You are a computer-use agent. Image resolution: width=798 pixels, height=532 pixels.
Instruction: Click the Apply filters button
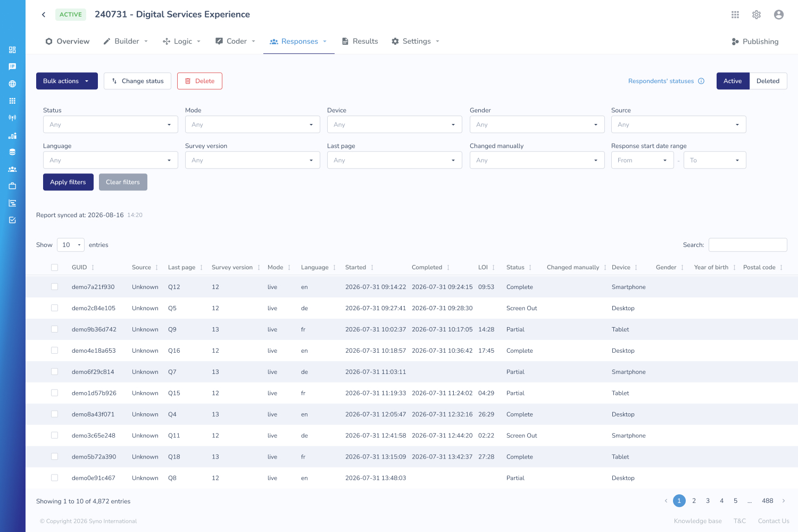point(68,182)
